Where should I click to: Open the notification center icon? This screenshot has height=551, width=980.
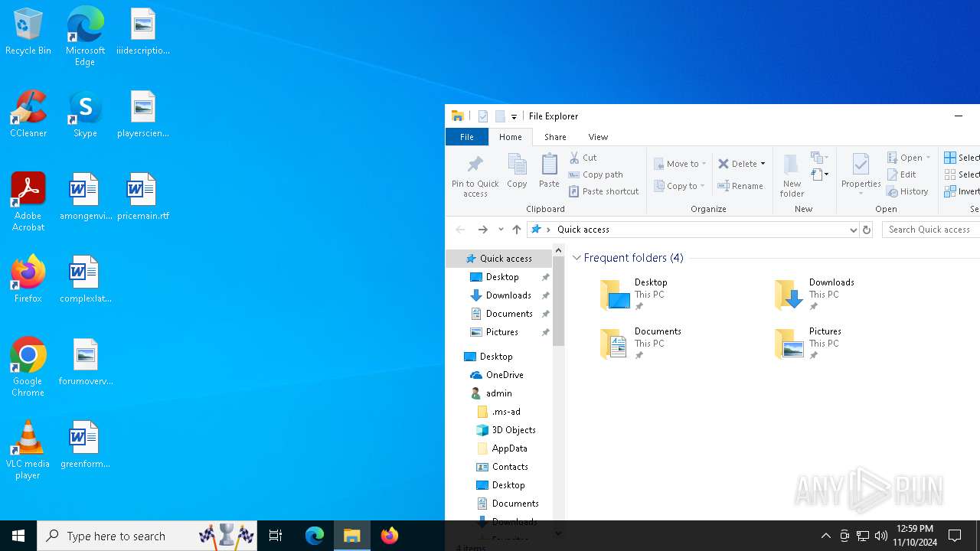[x=955, y=536]
